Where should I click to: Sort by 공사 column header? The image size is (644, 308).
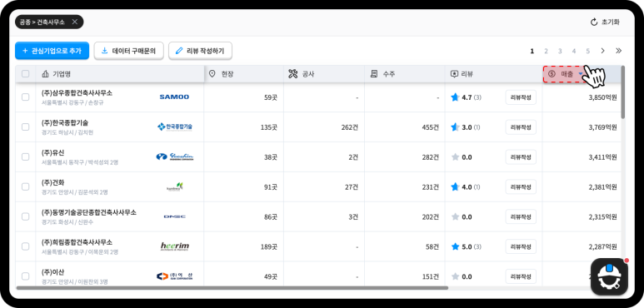click(324, 74)
